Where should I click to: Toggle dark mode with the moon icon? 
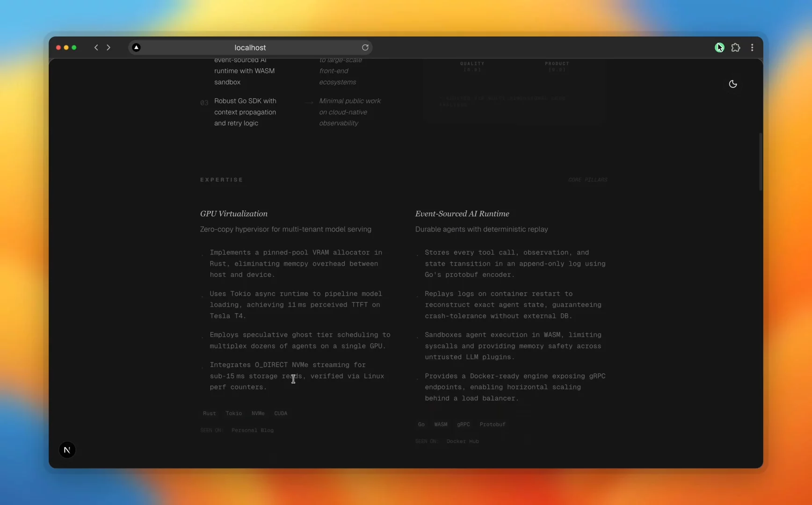(x=733, y=84)
